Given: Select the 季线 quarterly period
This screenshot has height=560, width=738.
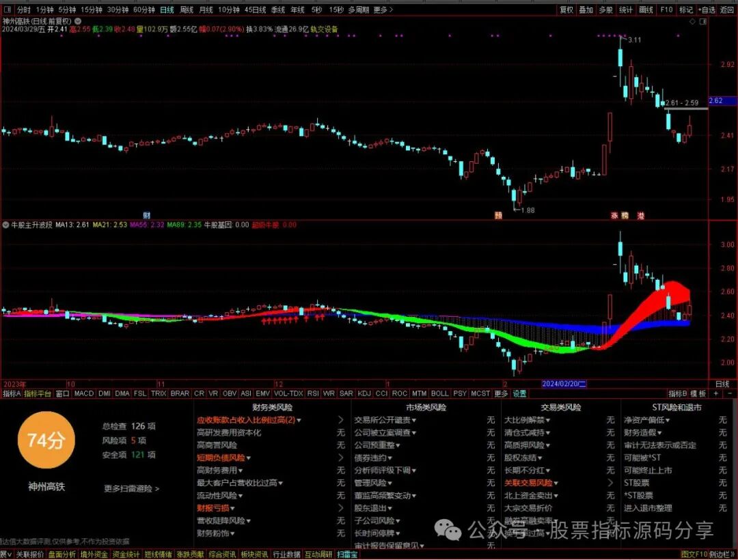Looking at the screenshot, I should pos(278,10).
